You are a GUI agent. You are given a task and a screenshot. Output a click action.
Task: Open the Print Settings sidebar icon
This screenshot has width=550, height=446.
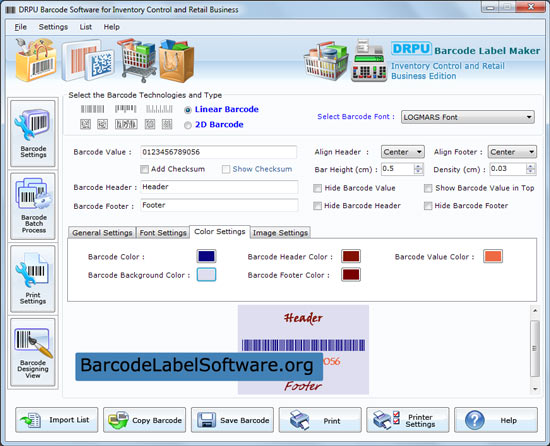click(x=33, y=279)
